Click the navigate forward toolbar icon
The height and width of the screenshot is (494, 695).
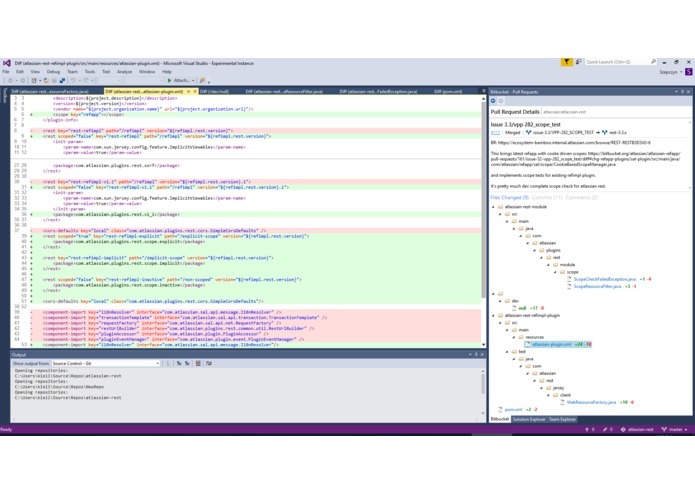coord(23,81)
